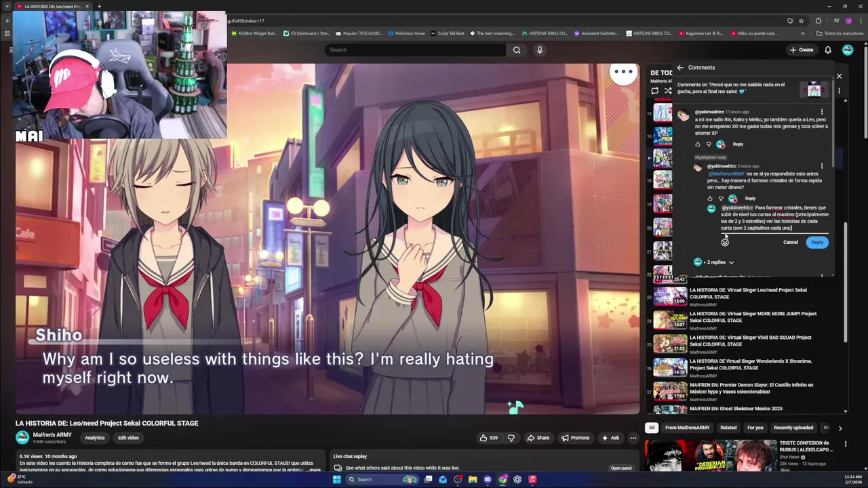Open browser extensions puzzle icon
868x488 pixels.
point(818,20)
